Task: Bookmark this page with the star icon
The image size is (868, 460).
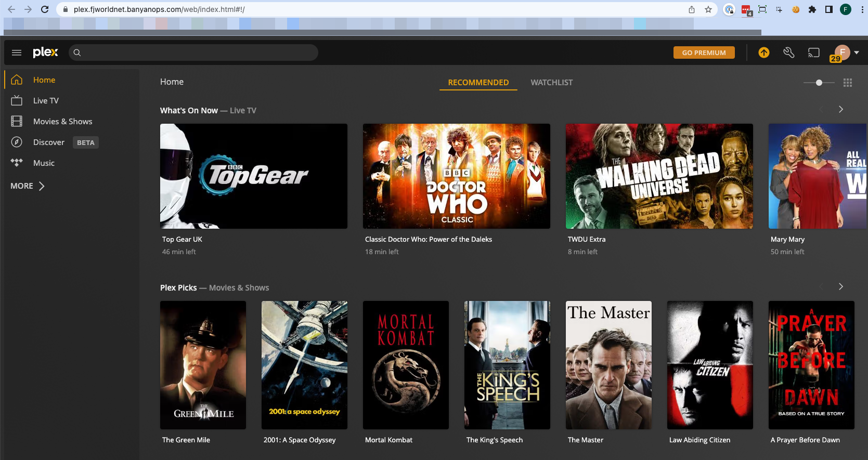Action: [708, 9]
